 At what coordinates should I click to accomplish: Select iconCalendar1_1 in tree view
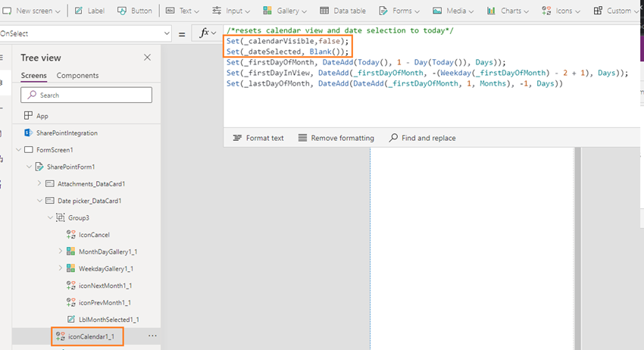click(x=91, y=336)
